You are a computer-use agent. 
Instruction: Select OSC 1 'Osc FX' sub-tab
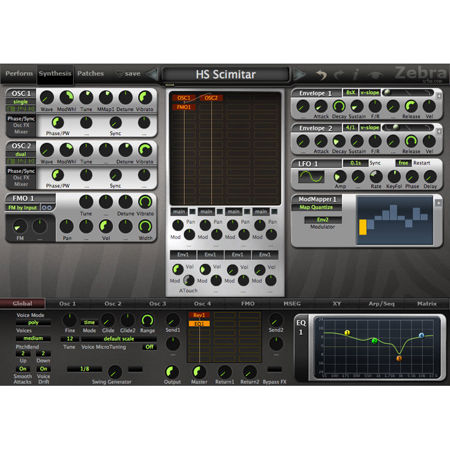[x=21, y=125]
